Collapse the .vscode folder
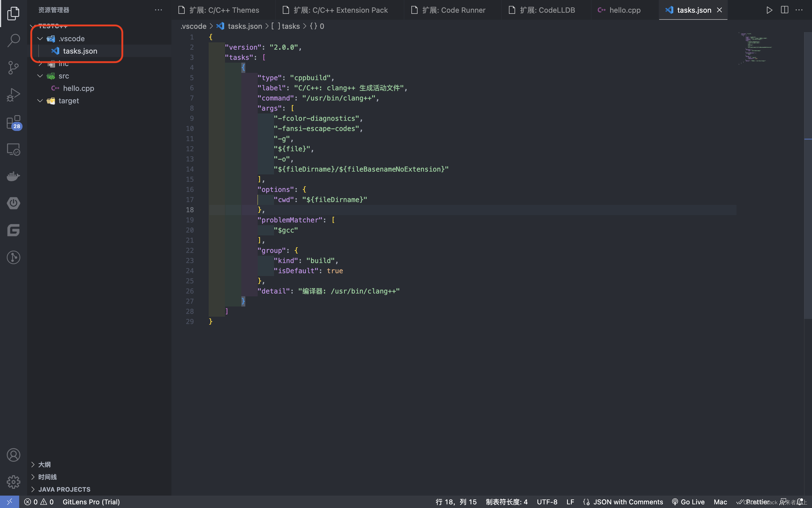Viewport: 812px width, 508px height. pyautogui.click(x=40, y=39)
